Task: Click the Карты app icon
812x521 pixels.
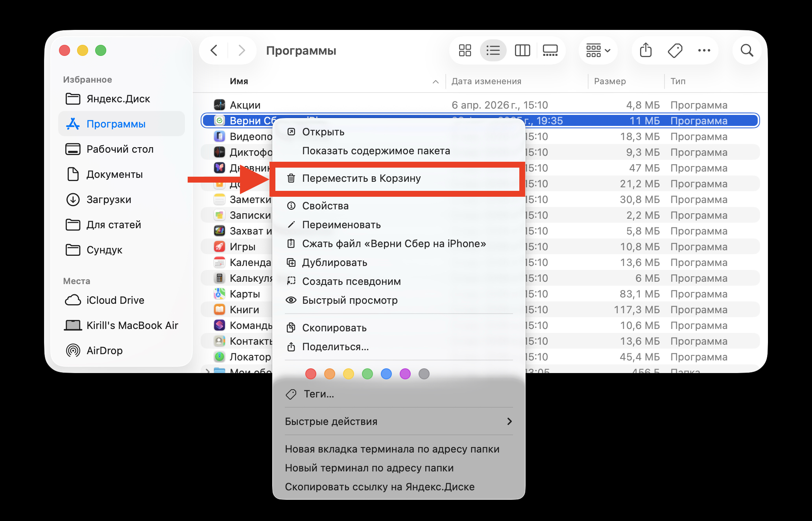Action: click(x=220, y=294)
